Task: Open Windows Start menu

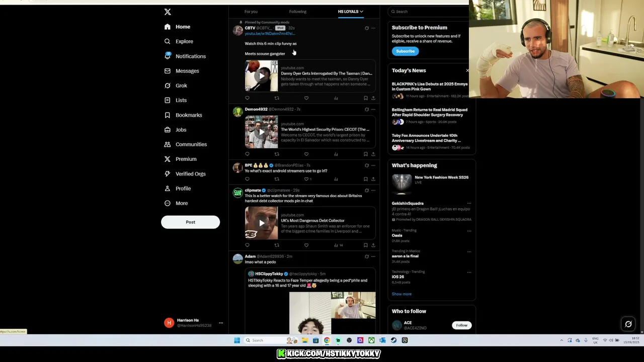Action: tap(237, 340)
